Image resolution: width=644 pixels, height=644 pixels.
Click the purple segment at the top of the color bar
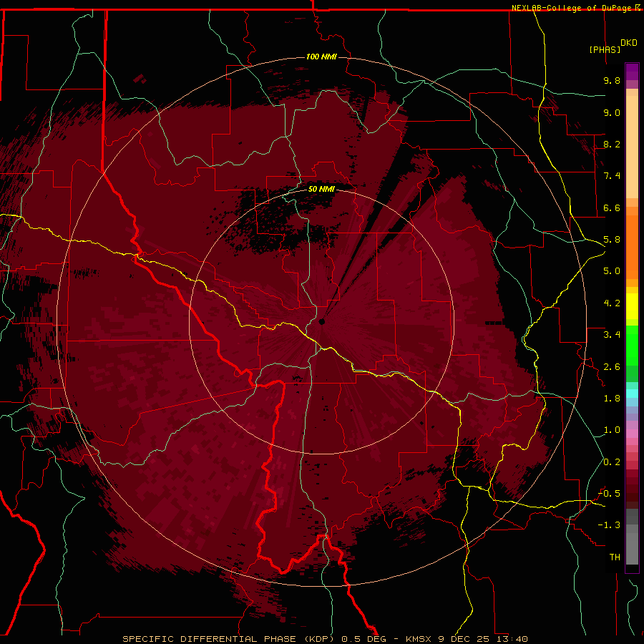click(x=632, y=72)
